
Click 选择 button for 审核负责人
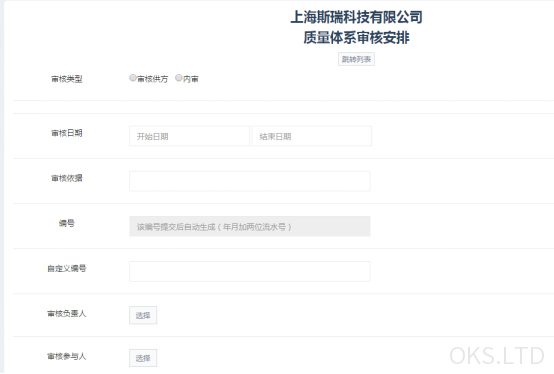point(143,315)
